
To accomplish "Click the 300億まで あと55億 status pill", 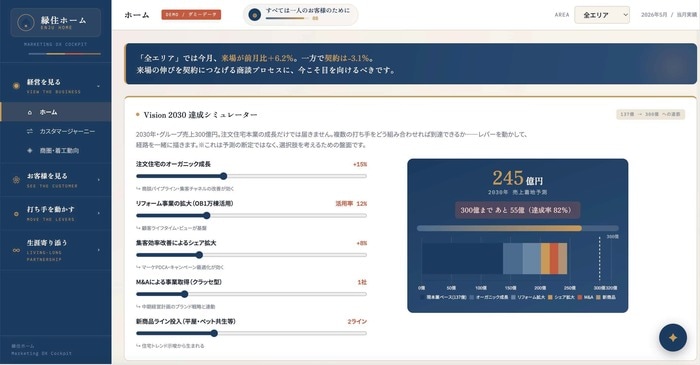I will pos(517,210).
